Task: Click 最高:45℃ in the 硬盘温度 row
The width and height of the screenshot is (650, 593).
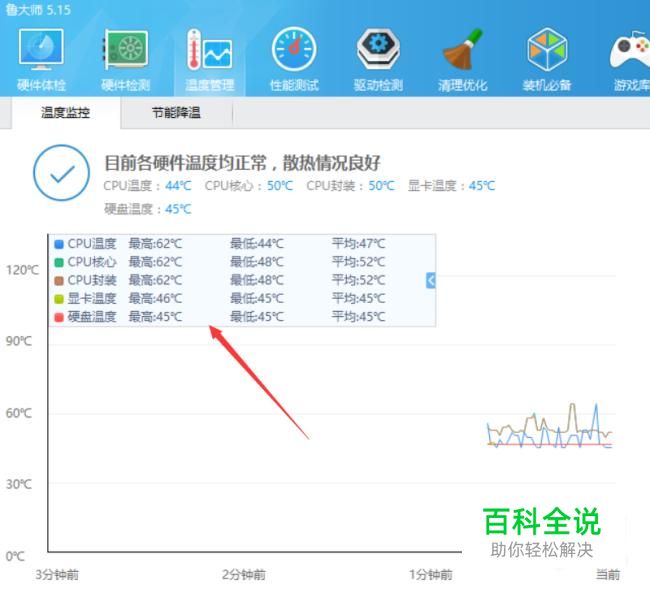Action: [155, 317]
